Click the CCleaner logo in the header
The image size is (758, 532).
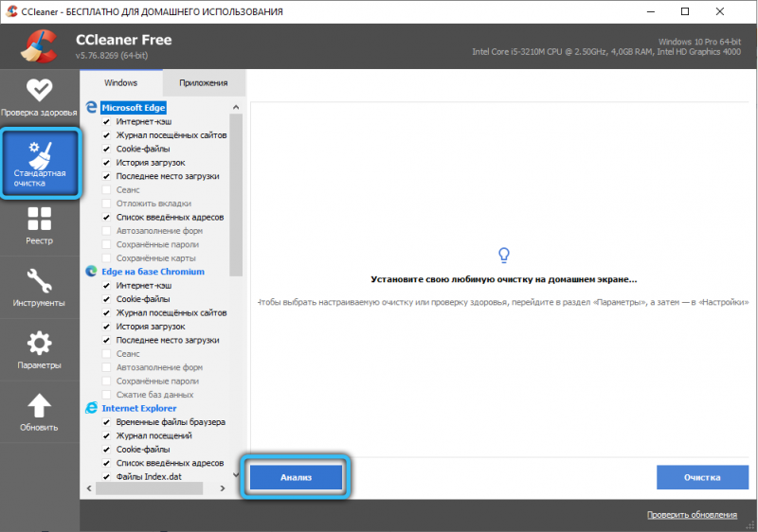pos(40,46)
